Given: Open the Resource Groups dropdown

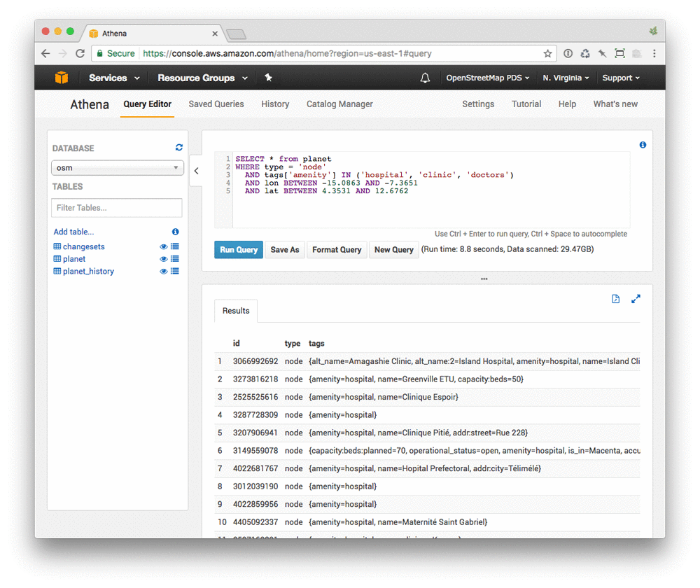Looking at the screenshot, I should tap(202, 78).
